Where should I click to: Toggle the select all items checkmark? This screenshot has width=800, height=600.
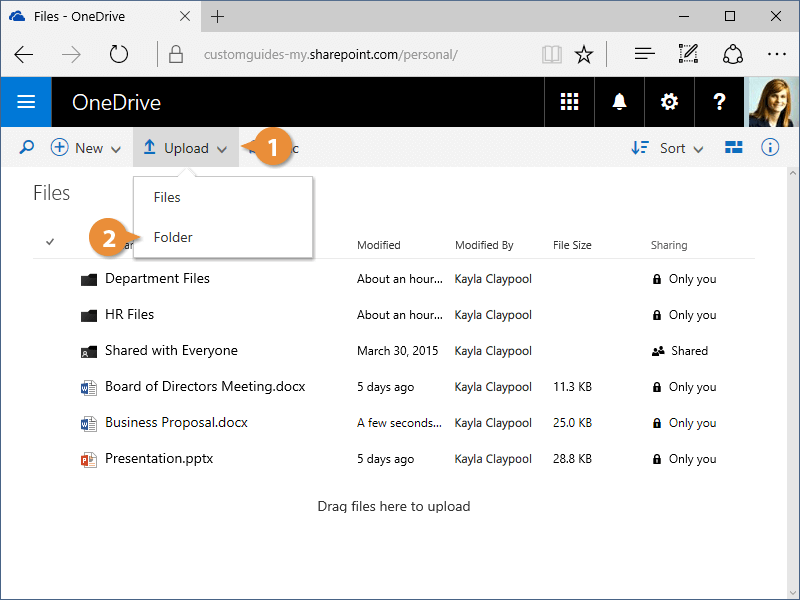[50, 241]
